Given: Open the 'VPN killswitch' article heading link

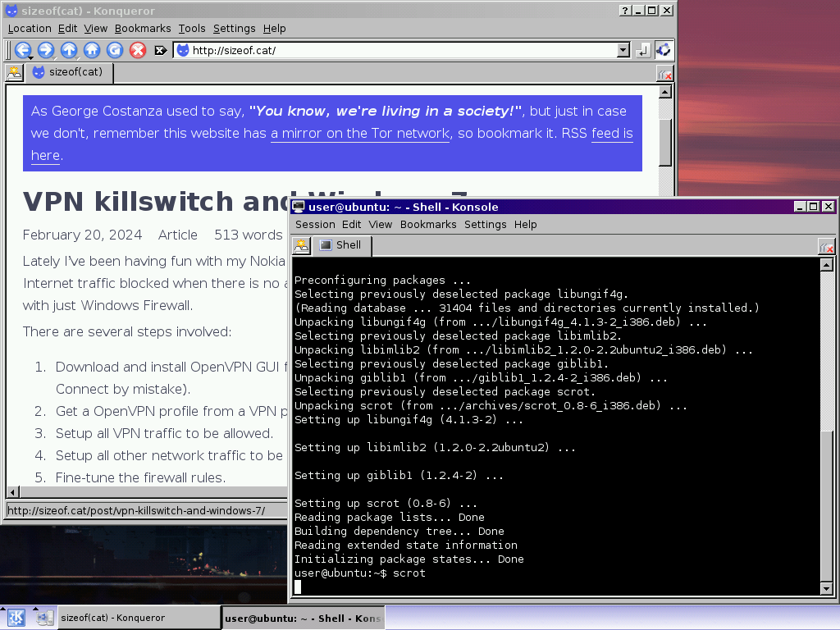Looking at the screenshot, I should click(156, 202).
